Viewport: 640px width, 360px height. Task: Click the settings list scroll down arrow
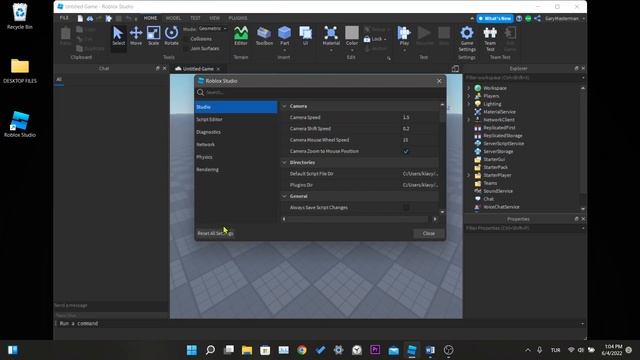442,212
